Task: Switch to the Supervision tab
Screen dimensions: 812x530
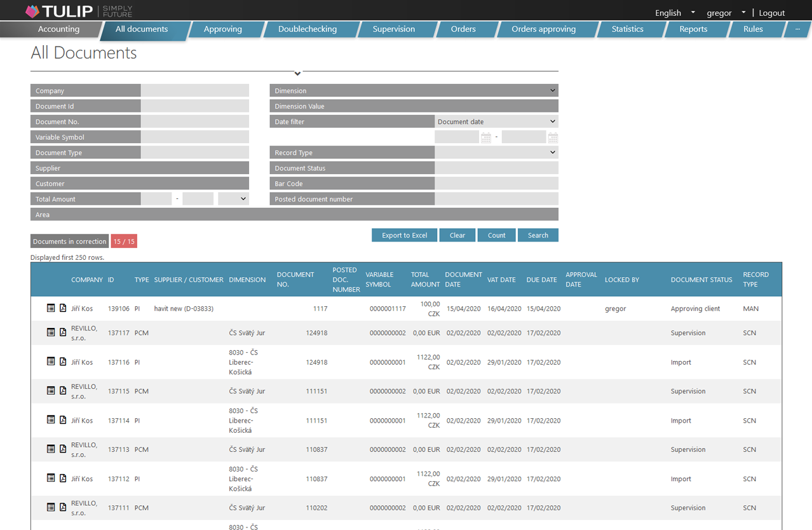Action: coord(393,29)
